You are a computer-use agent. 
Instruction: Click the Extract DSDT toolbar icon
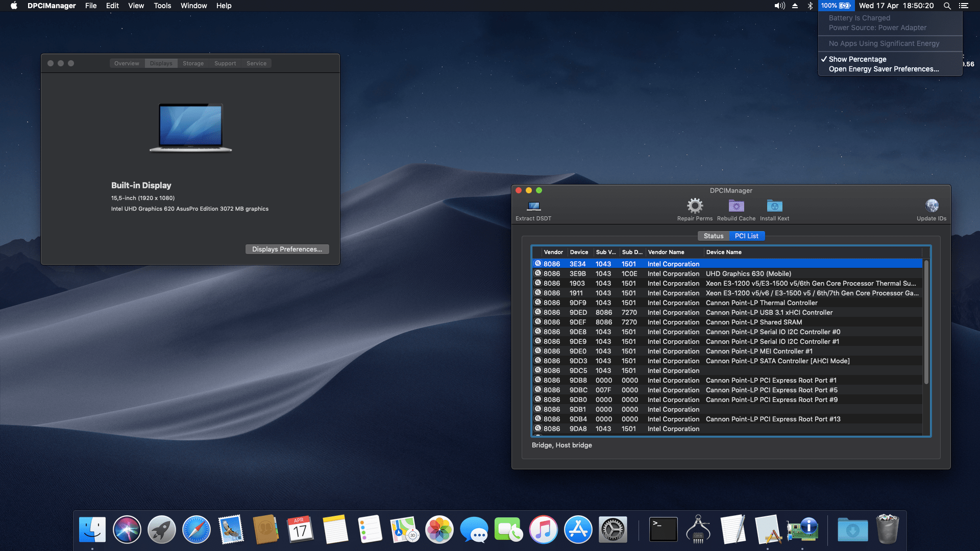[533, 207]
